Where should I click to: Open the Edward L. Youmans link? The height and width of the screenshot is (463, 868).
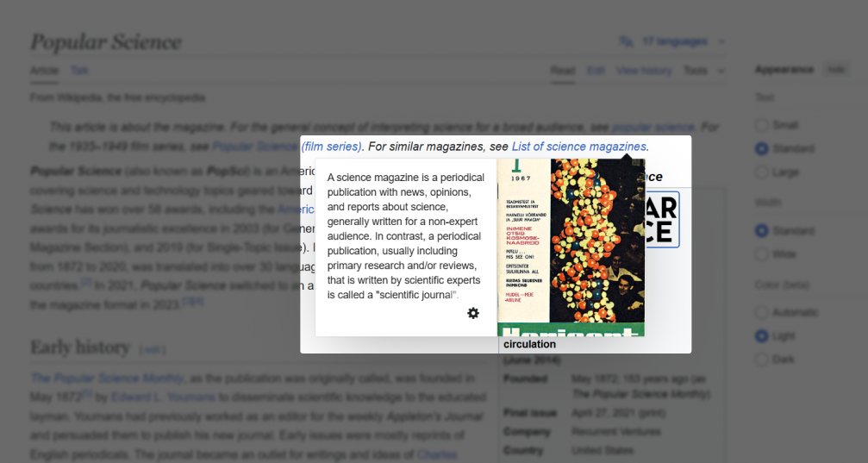[163, 397]
